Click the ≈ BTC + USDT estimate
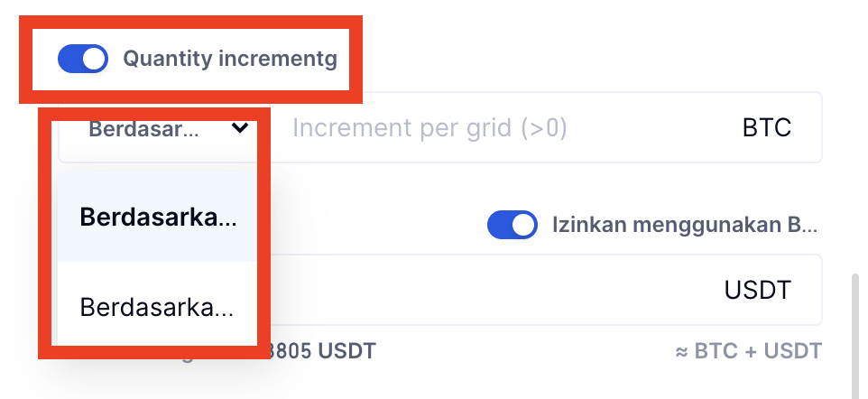The height and width of the screenshot is (399, 868). 748,351
